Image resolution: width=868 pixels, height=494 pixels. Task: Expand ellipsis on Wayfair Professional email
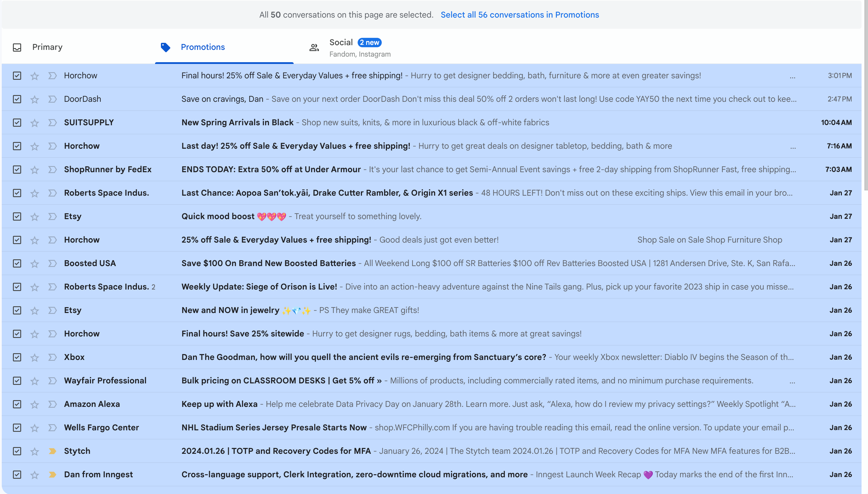[x=792, y=382]
